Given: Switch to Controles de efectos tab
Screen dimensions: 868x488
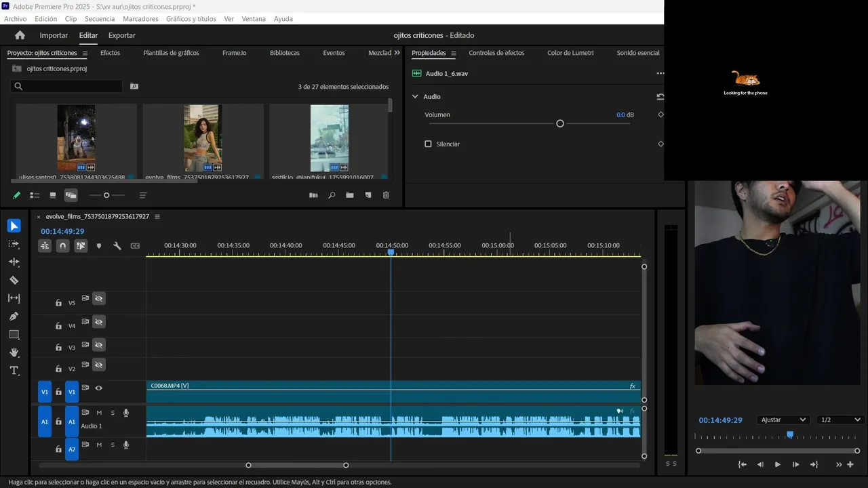Looking at the screenshot, I should pos(496,53).
